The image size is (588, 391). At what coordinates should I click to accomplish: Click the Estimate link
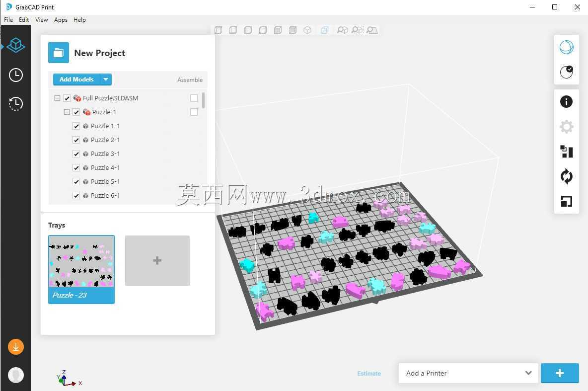pos(369,374)
